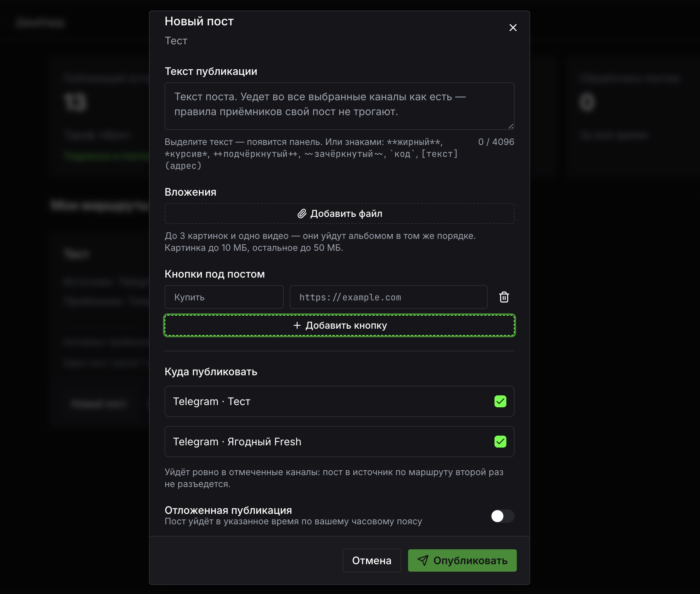Screen dimensions: 700x594
Task: Click Добавить файл attachment area
Action: (339, 214)
